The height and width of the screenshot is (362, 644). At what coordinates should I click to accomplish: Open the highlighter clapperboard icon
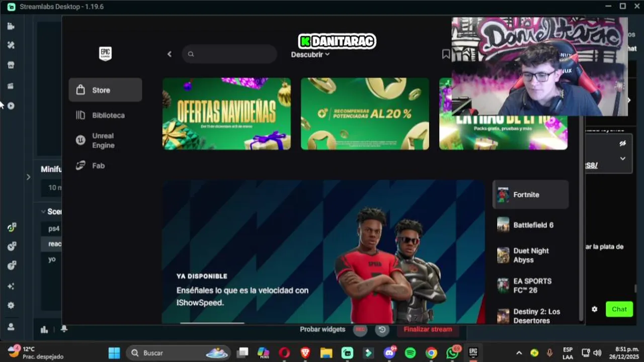tap(11, 85)
